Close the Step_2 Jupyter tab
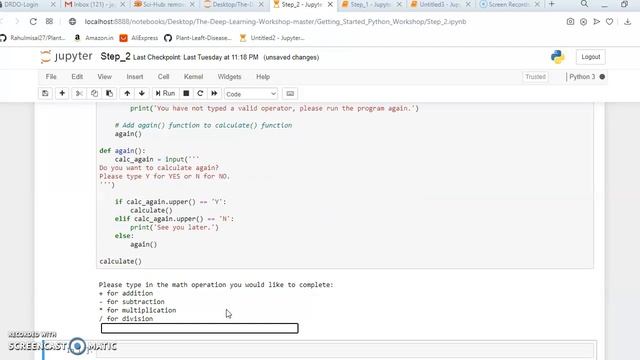 pos(330,4)
